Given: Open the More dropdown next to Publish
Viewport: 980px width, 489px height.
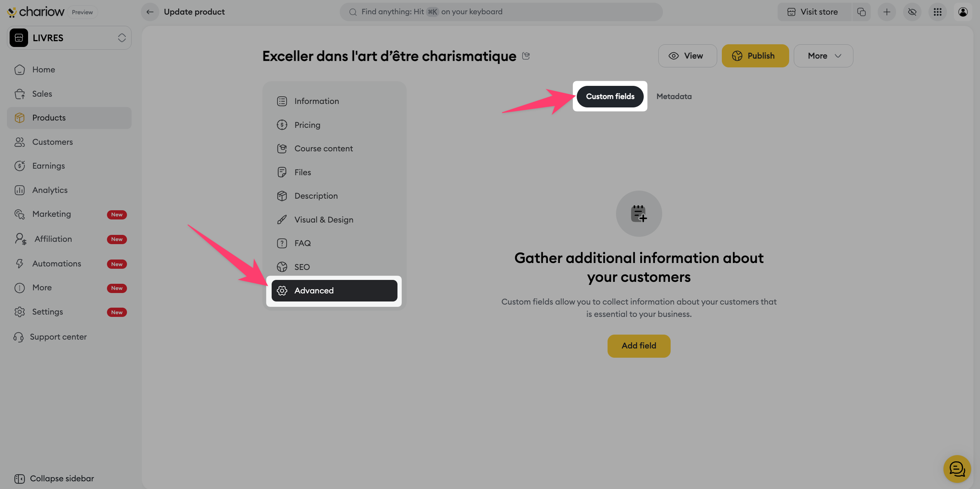Looking at the screenshot, I should pyautogui.click(x=823, y=56).
